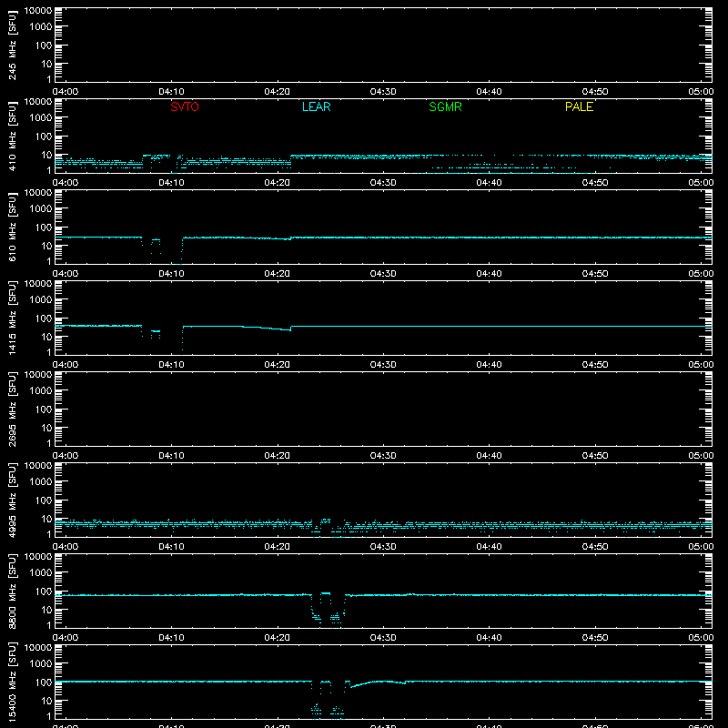
Task: Click the 15400 MHz recovery curve after 04:27
Action: point(367,682)
